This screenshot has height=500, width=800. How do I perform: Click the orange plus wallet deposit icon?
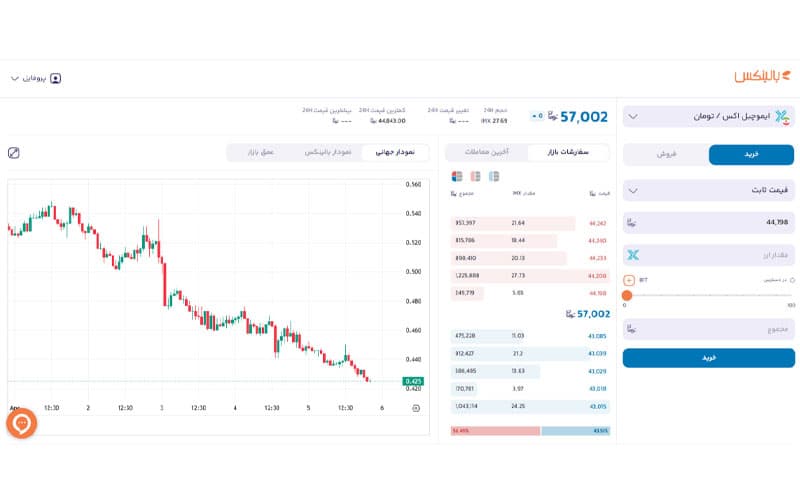pyautogui.click(x=628, y=280)
